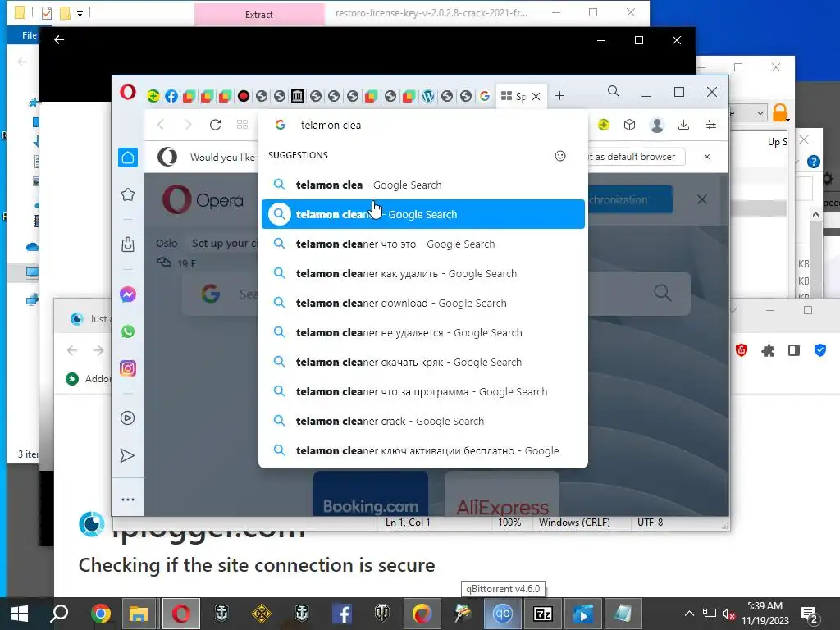Open the Opera main menu logo
Screen dimensions: 840x630
coord(127,92)
